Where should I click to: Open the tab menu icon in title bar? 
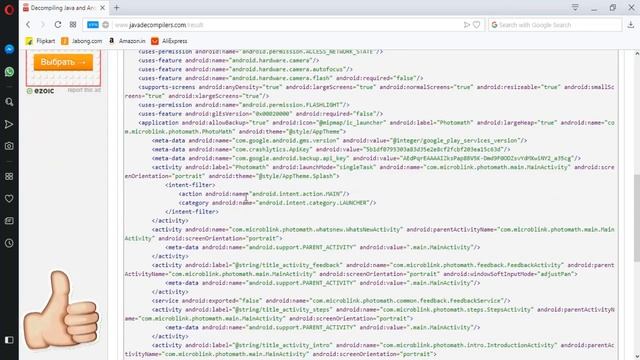(x=575, y=8)
